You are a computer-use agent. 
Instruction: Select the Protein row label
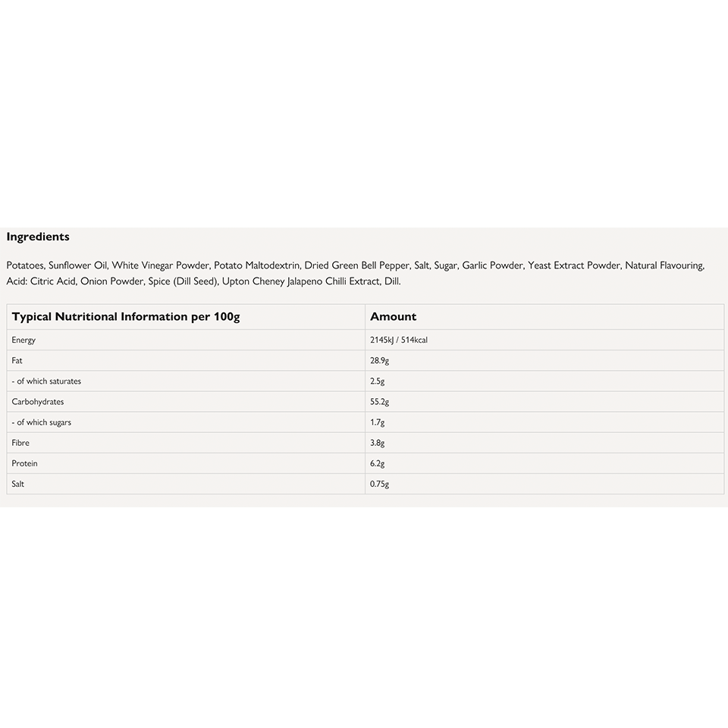tap(24, 463)
